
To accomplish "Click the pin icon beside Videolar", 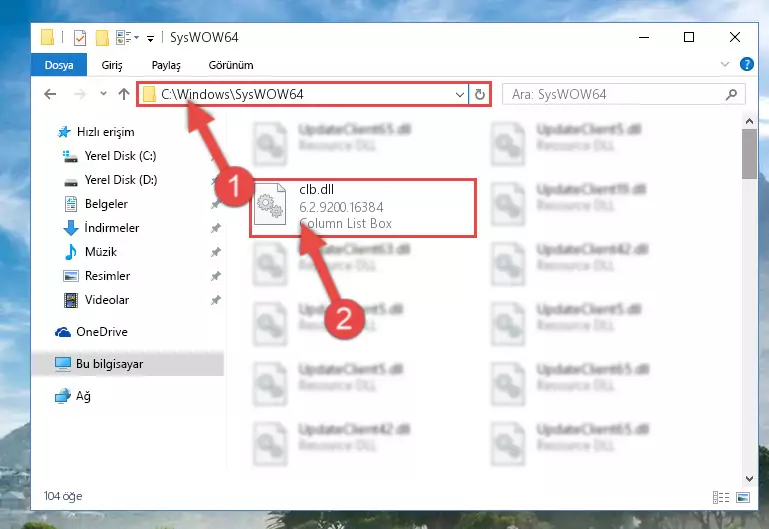I will pos(215,300).
